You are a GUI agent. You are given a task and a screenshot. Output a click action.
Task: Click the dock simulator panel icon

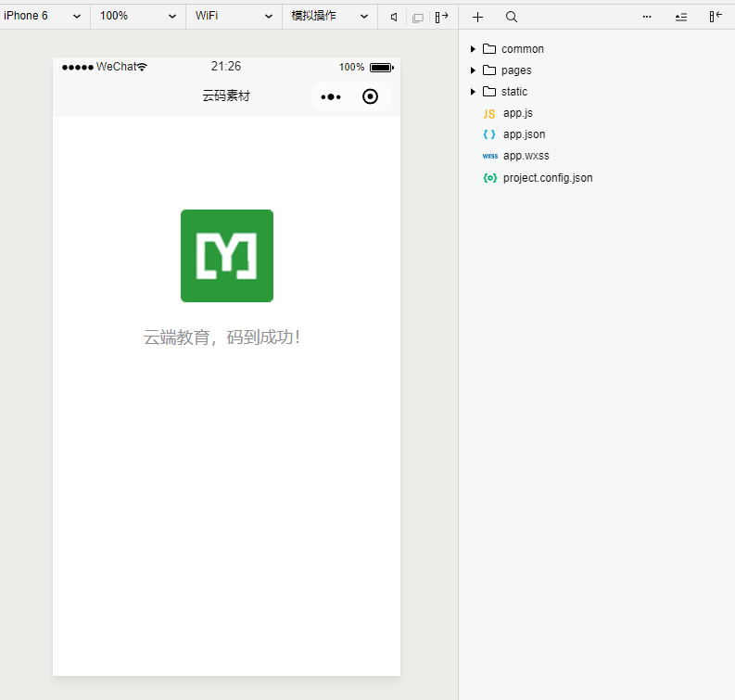pyautogui.click(x=441, y=17)
